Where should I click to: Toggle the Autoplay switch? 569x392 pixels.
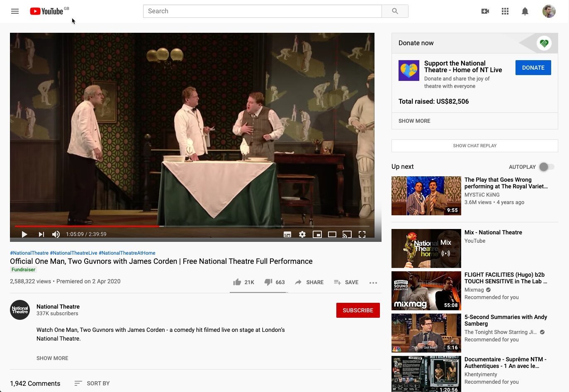tap(547, 167)
